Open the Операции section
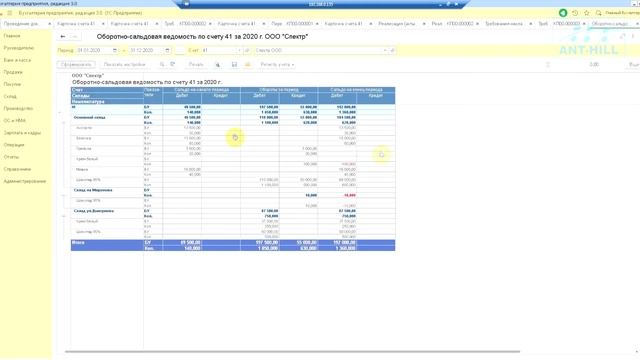This screenshot has height=360, width=640. [14, 145]
